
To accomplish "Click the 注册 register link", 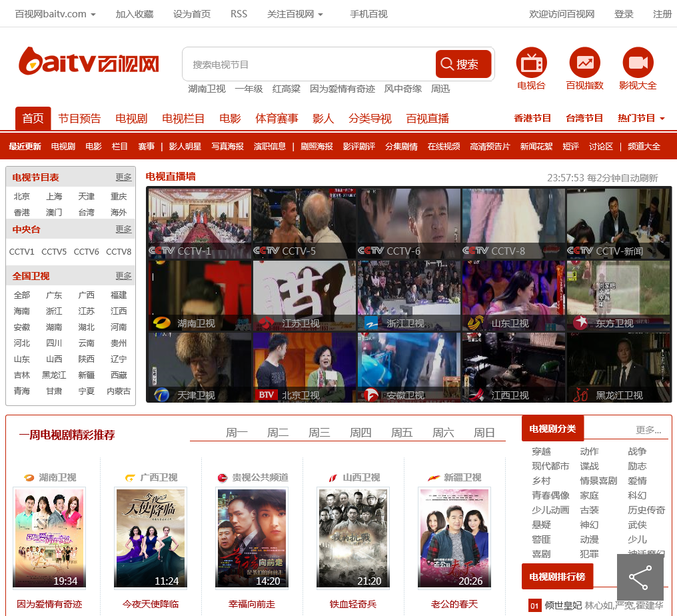I will (x=662, y=14).
